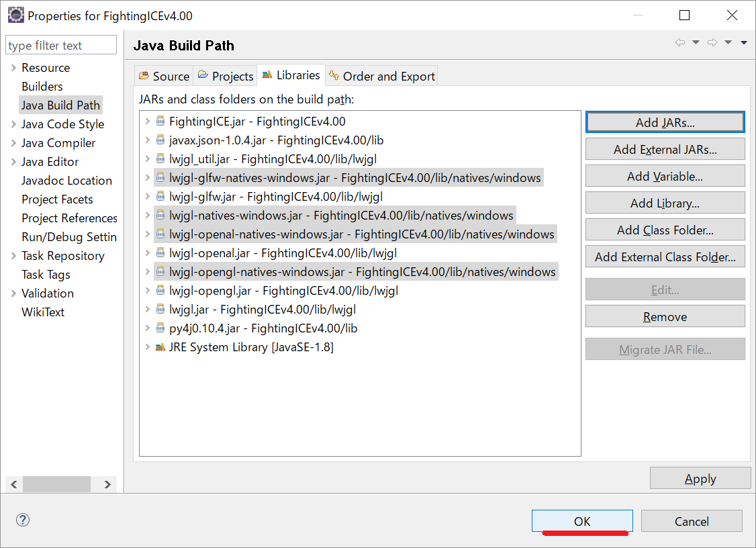Click the back navigation arrow icon
Screen dimensions: 756x548
[680, 42]
